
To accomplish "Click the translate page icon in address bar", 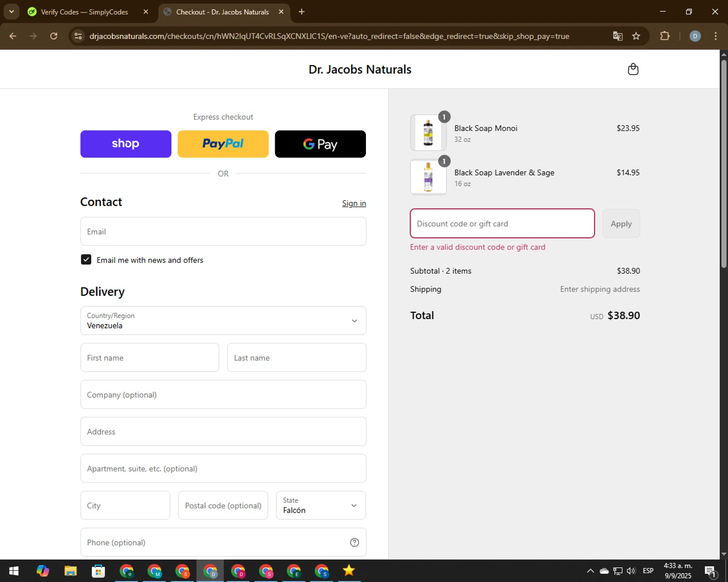I will 617,36.
